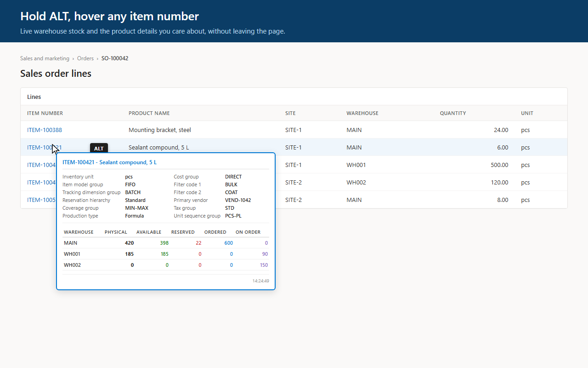Click the Site column header

tap(290, 113)
